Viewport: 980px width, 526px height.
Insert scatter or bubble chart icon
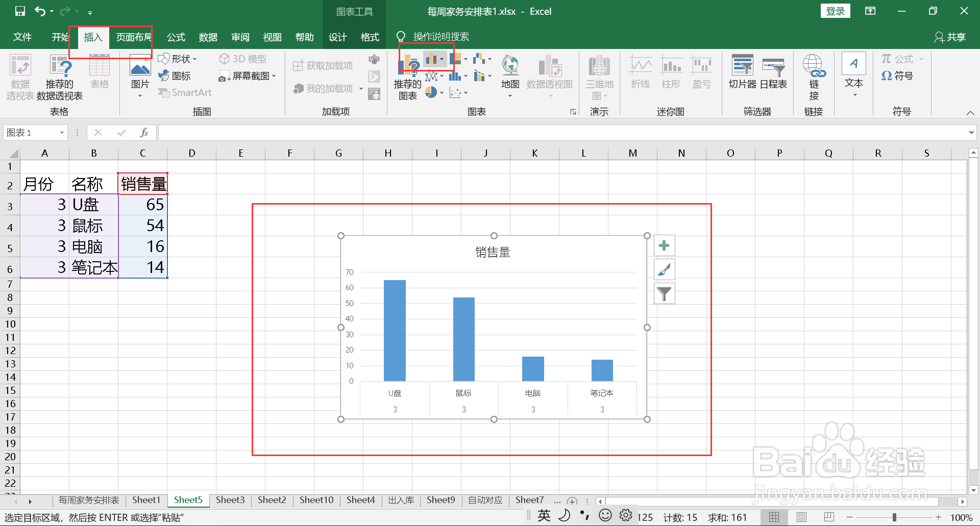[455, 92]
